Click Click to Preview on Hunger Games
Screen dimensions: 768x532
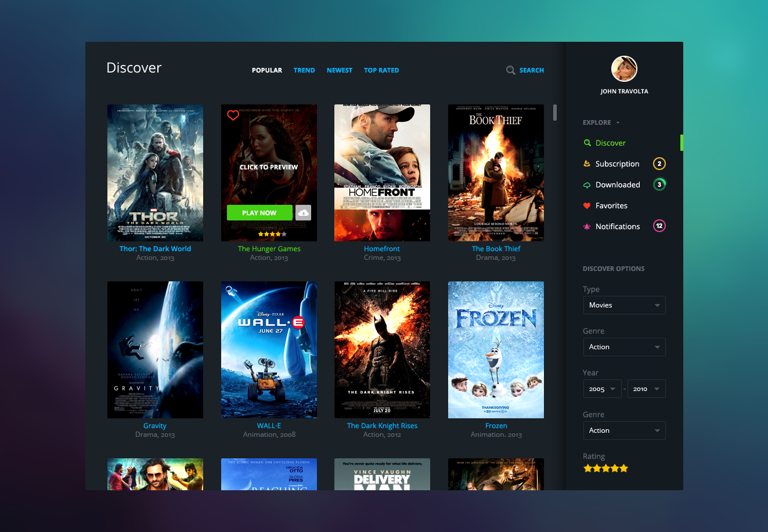(269, 167)
